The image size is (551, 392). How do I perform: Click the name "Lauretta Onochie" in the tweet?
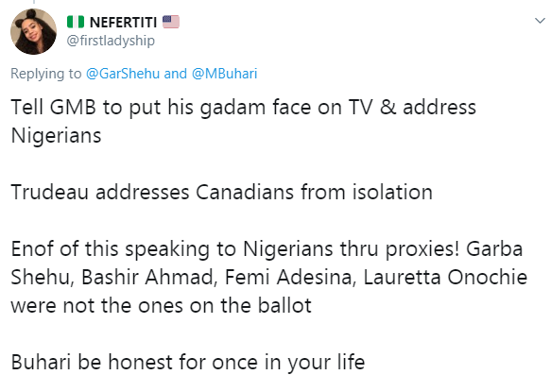coord(445,277)
